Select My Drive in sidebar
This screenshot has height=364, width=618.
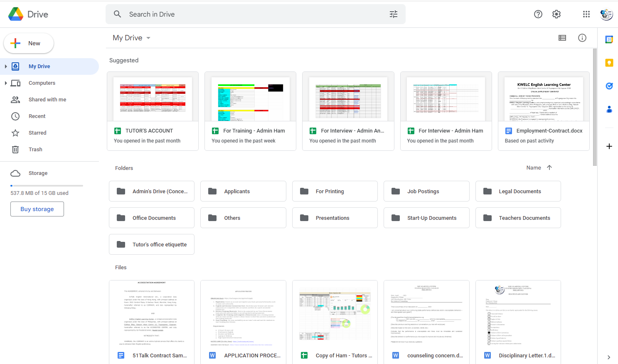(49, 66)
